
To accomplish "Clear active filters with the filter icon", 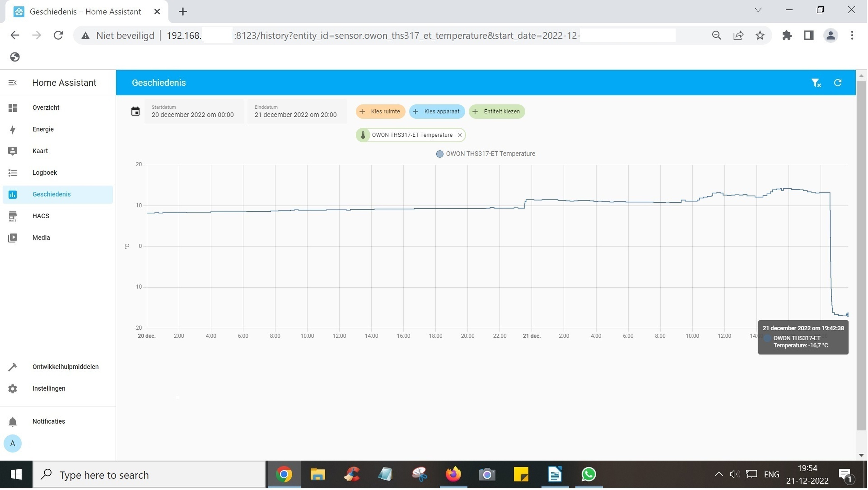I will (816, 83).
